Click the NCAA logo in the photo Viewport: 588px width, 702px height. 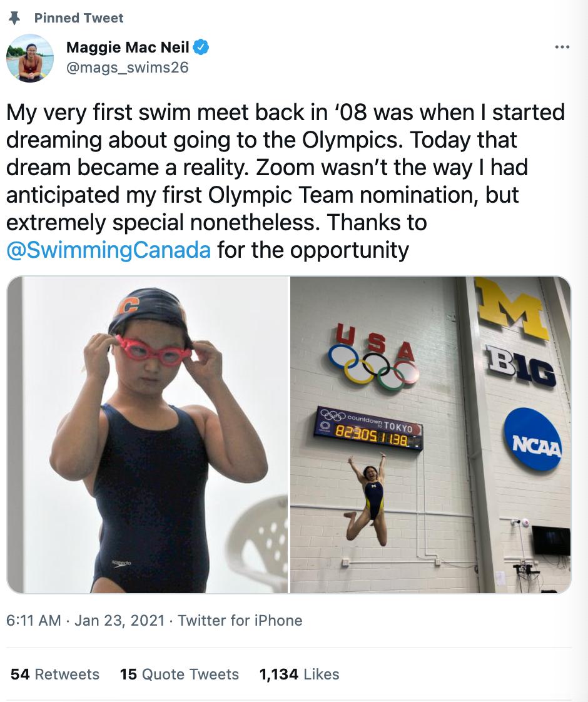point(532,439)
